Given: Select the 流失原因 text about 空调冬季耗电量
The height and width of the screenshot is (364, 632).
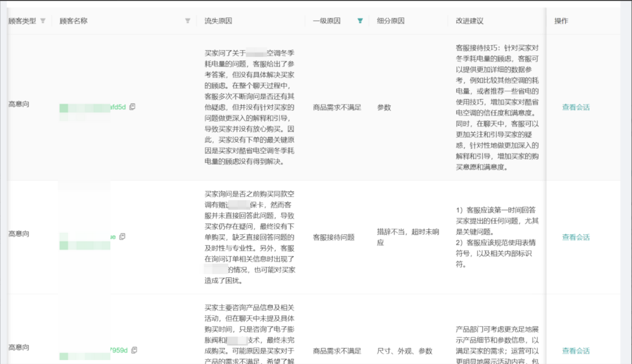Looking at the screenshot, I should [249, 107].
